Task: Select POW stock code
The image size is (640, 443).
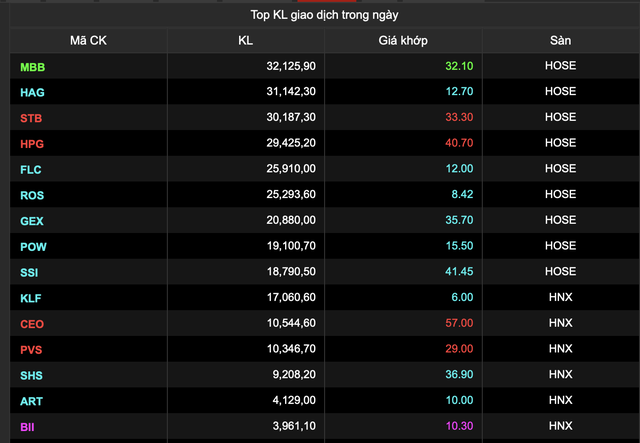Action: tap(33, 246)
